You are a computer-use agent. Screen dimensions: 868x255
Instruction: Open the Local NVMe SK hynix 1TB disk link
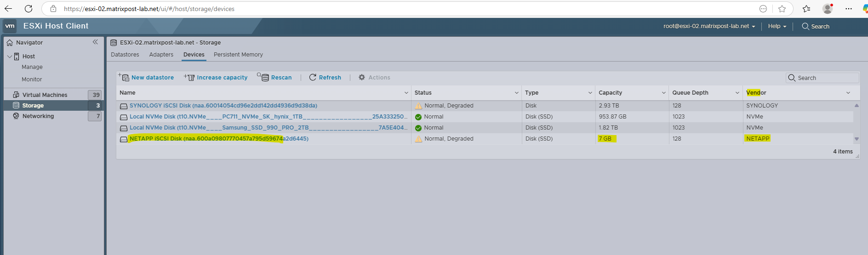coord(268,117)
